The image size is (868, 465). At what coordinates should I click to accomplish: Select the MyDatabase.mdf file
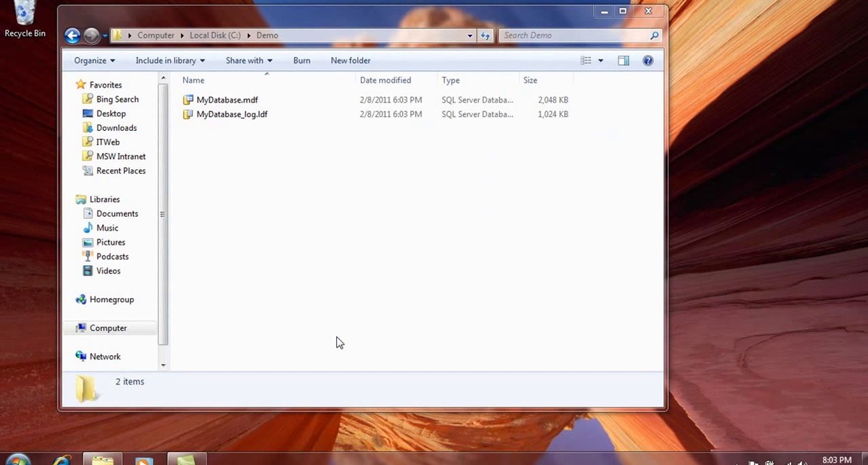coord(226,100)
